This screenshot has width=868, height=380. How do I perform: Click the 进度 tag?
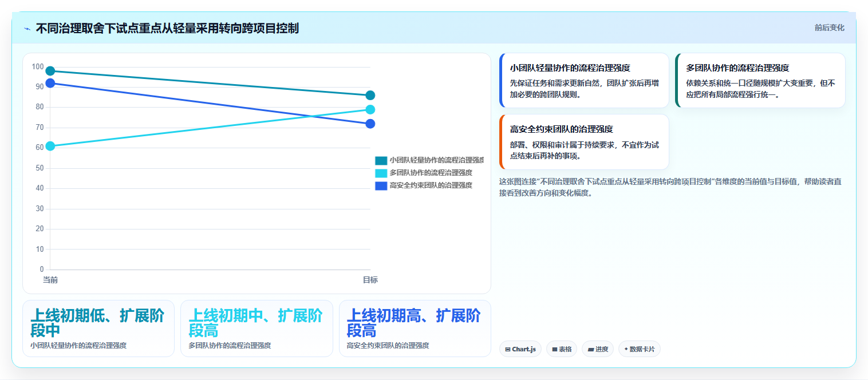point(598,349)
